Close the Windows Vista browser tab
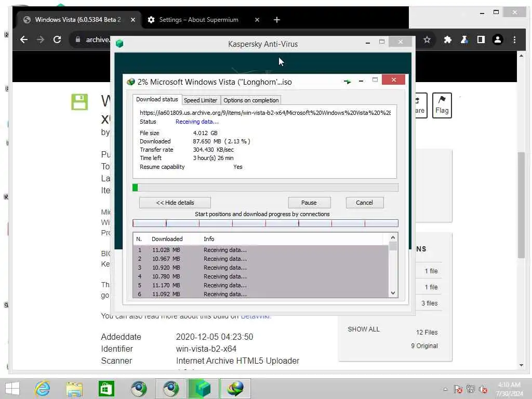Image resolution: width=532 pixels, height=399 pixels. pyautogui.click(x=133, y=20)
